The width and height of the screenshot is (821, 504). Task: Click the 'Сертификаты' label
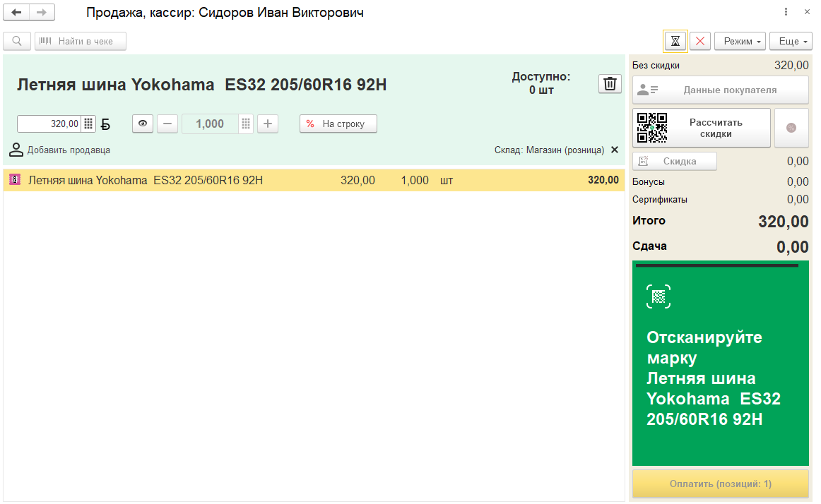pyautogui.click(x=660, y=199)
